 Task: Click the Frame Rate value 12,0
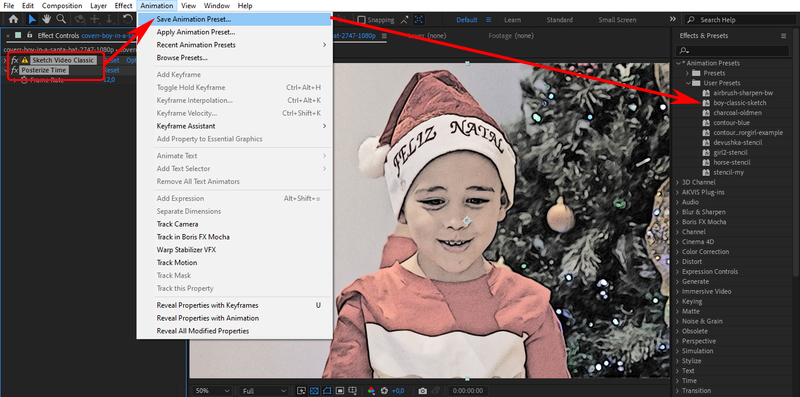point(109,80)
